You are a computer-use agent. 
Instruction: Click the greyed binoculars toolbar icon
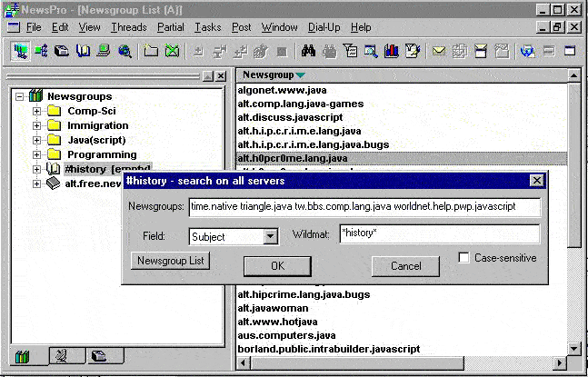pos(330,52)
